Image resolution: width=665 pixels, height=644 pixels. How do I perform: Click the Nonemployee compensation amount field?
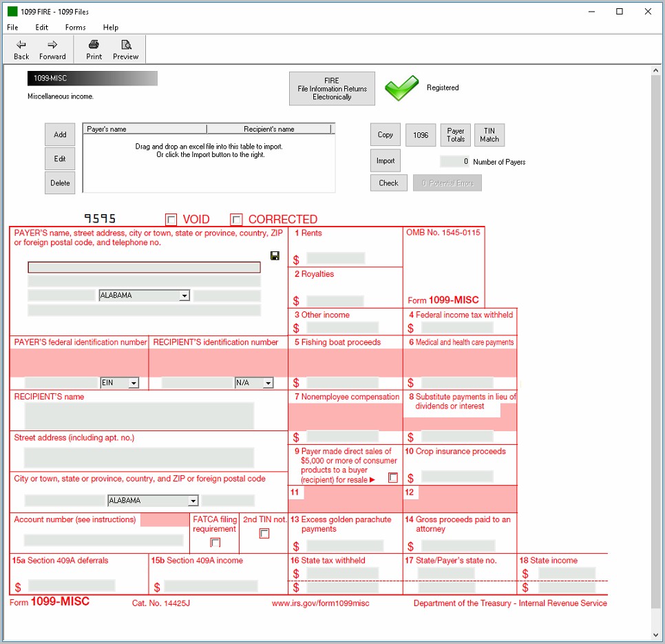point(342,437)
